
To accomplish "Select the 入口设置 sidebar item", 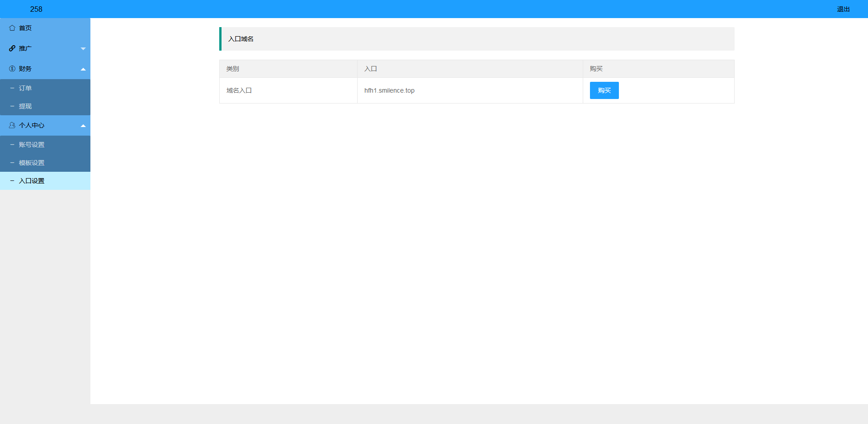I will point(32,181).
